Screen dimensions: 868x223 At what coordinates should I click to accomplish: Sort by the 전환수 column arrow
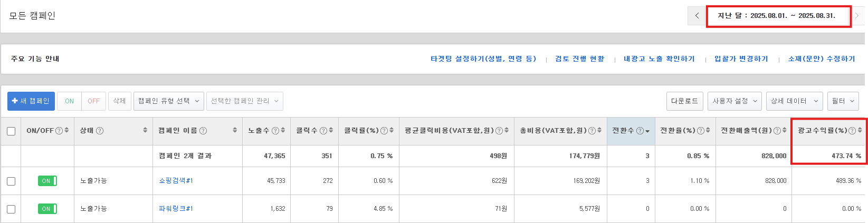tap(647, 131)
